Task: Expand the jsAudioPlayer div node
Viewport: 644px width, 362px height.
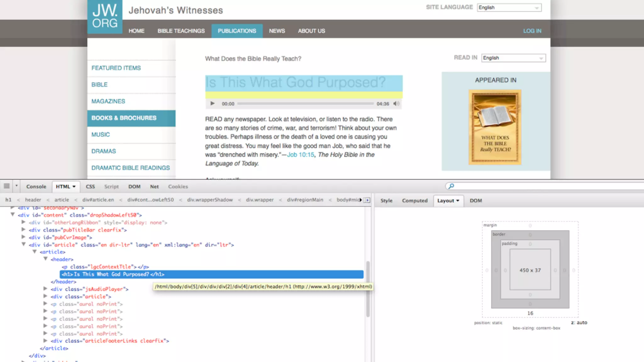Action: pos(46,288)
